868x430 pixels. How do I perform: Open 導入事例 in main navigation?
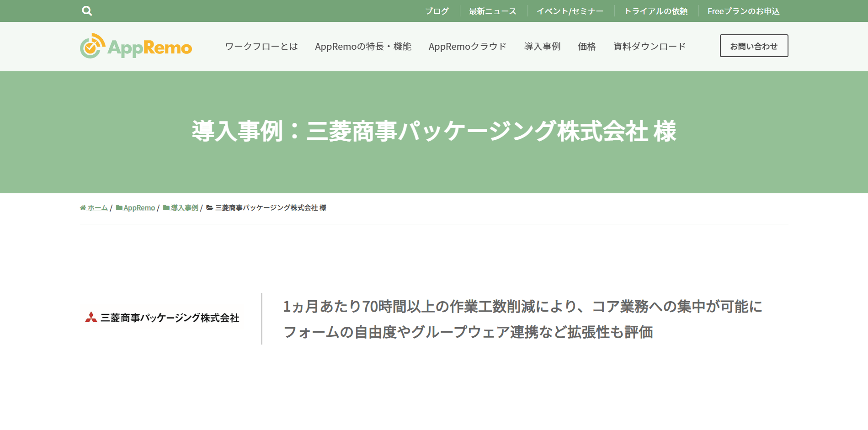click(x=543, y=46)
